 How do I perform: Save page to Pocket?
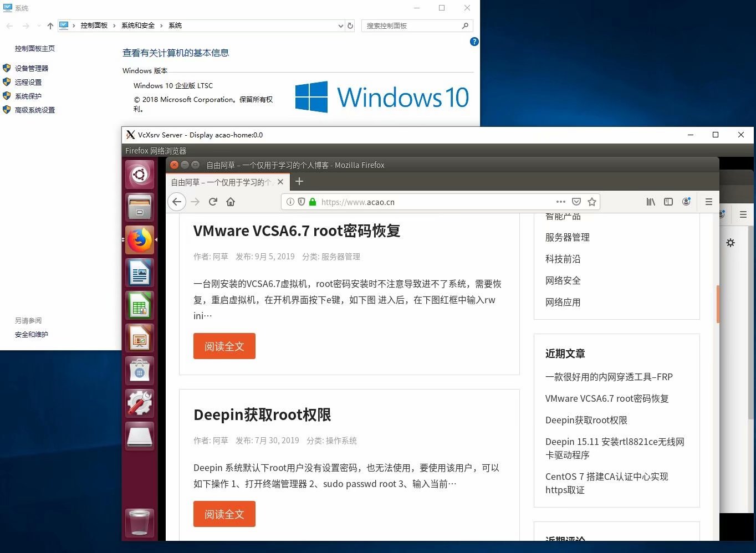point(576,202)
